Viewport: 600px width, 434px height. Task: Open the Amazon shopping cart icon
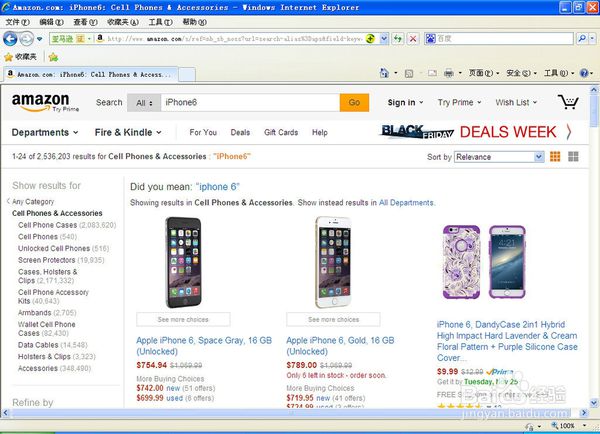pos(568,102)
